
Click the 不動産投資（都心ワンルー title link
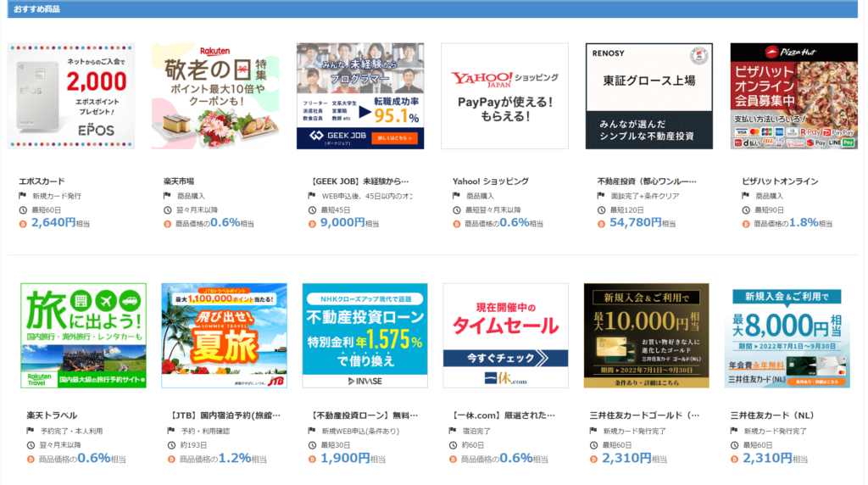tap(647, 181)
